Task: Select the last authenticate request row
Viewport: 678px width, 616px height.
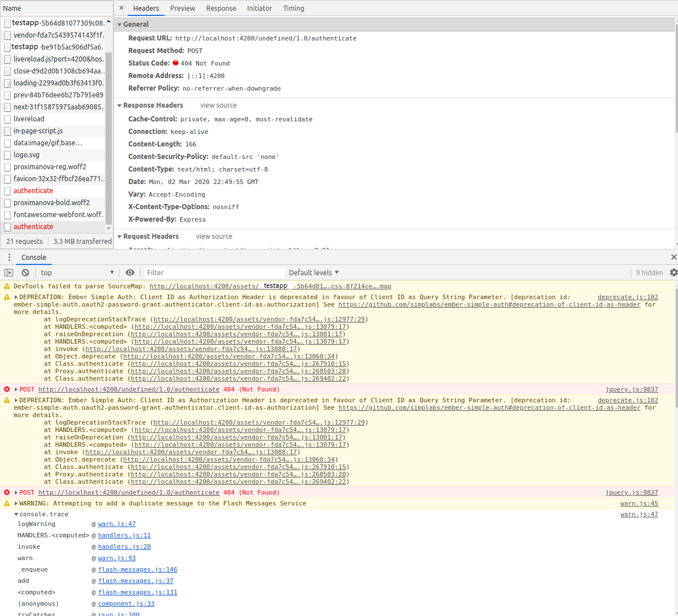Action: [53, 227]
